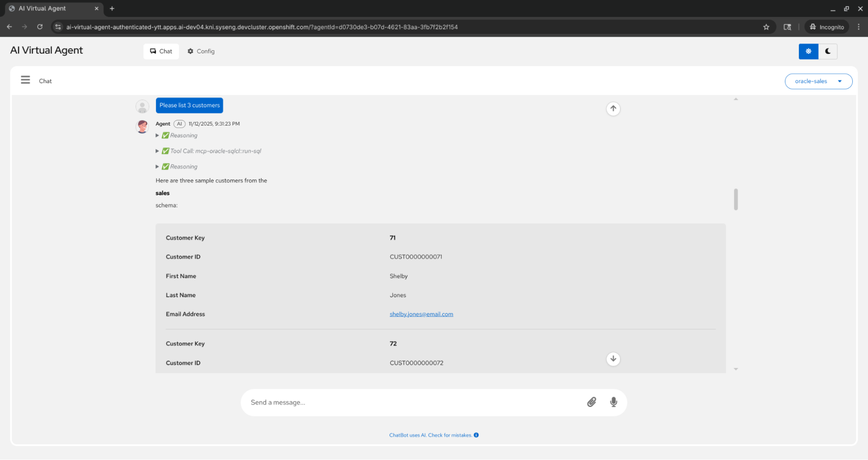This screenshot has height=460, width=868.
Task: Click the scroll-to-top arrow button
Action: tap(613, 109)
